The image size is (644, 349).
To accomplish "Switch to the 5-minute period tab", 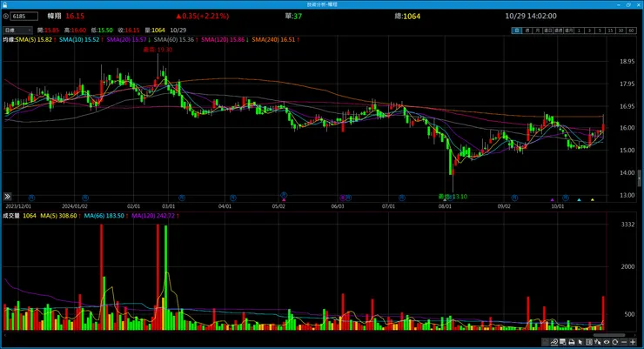I will [x=600, y=30].
